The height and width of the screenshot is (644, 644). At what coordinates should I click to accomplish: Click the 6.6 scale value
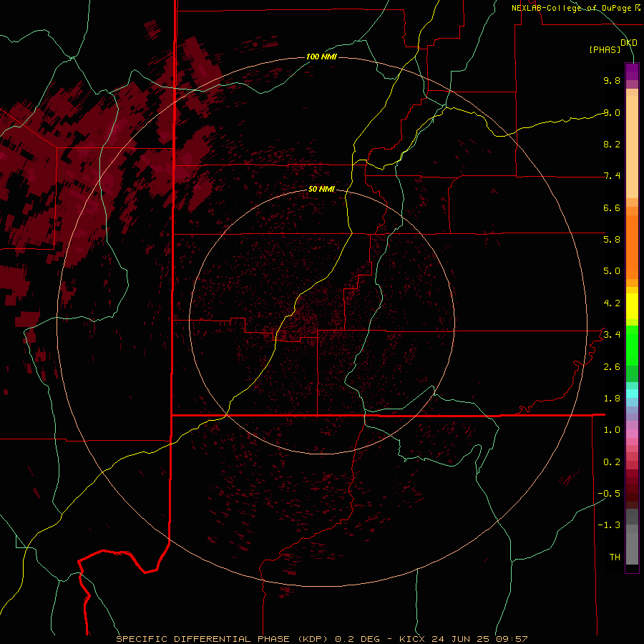[612, 208]
